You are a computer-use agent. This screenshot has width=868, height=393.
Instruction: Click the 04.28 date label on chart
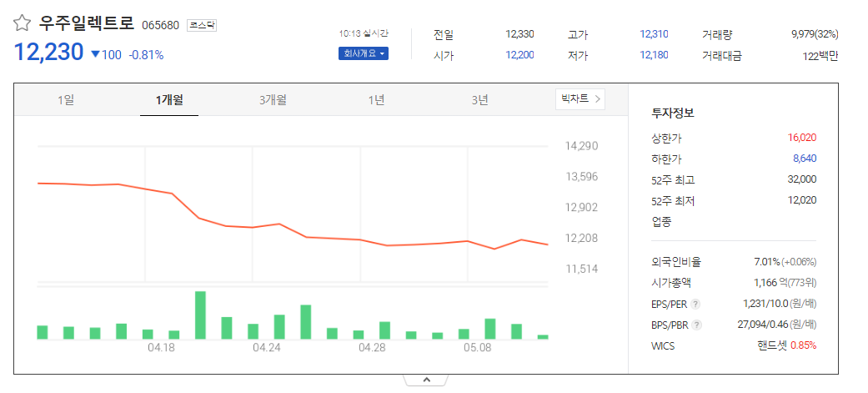pos(372,348)
